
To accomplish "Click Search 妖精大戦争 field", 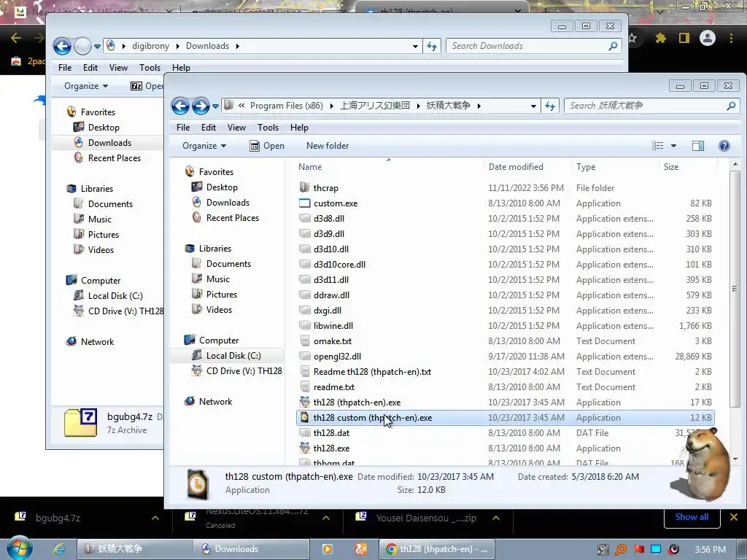I will (x=646, y=106).
